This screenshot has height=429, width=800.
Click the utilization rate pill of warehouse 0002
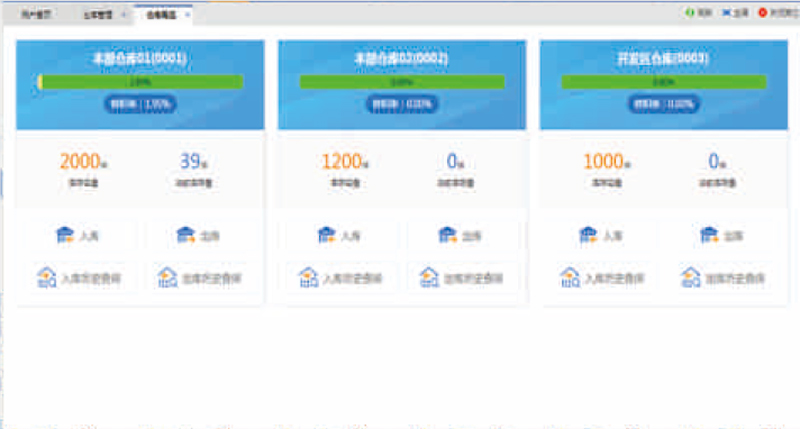(402, 104)
